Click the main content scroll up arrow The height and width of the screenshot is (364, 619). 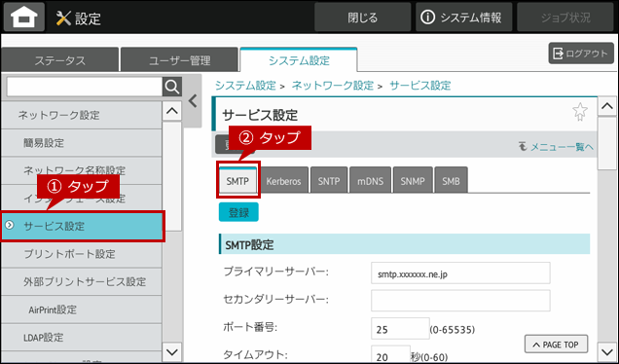(x=606, y=106)
